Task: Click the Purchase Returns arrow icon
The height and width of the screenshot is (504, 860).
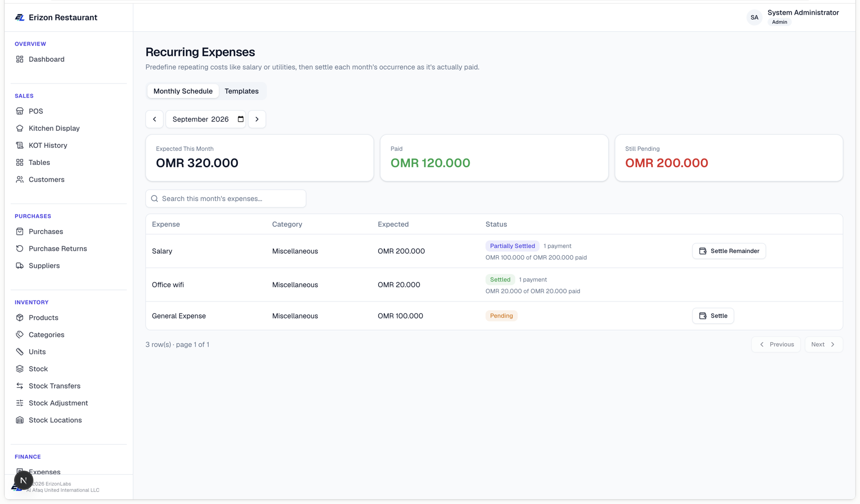Action: pyautogui.click(x=20, y=249)
